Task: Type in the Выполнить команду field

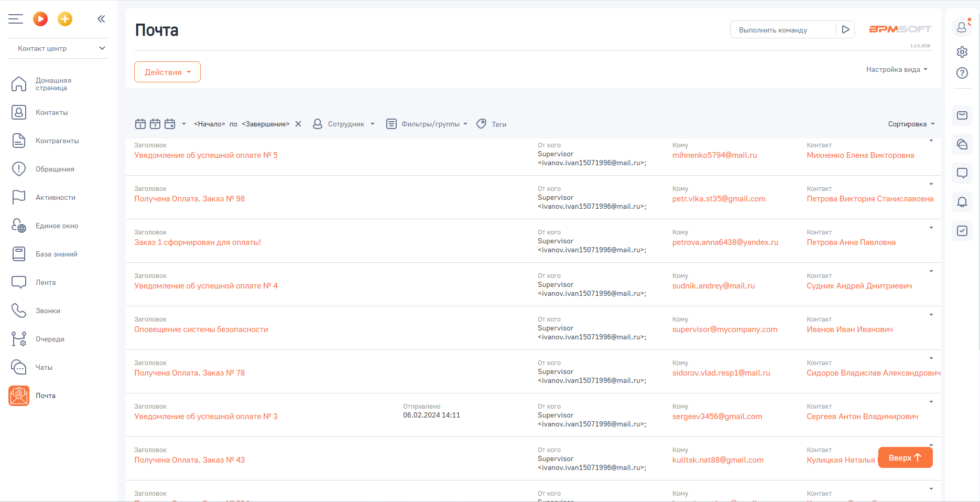Action: [782, 30]
